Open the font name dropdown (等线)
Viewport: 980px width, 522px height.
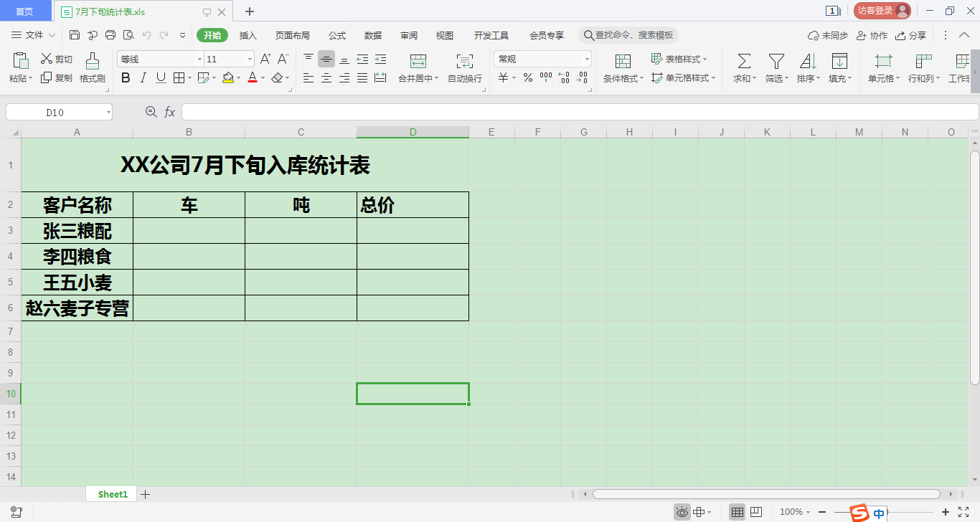click(x=199, y=59)
